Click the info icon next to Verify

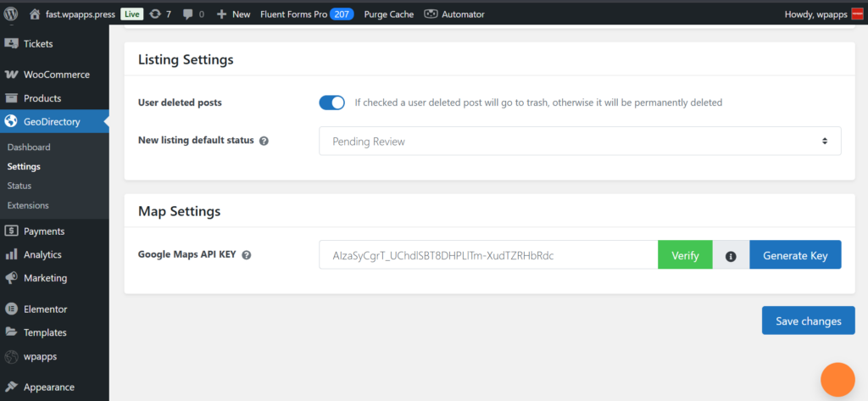click(x=731, y=255)
